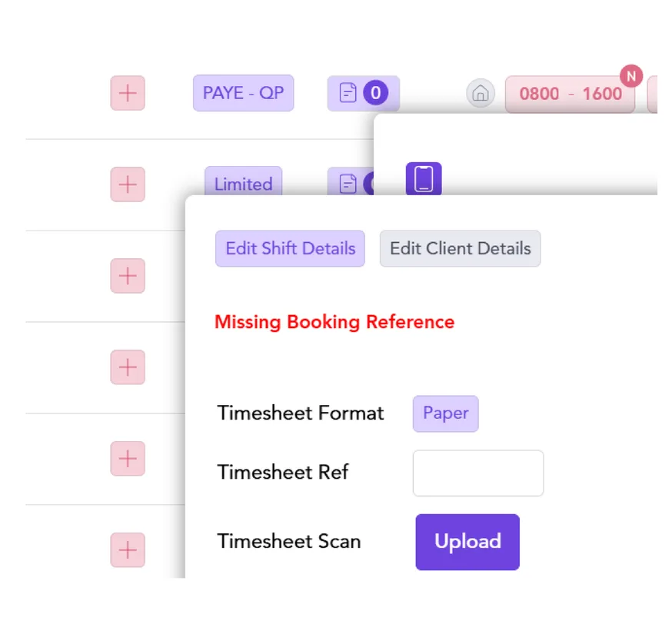Click the Timesheet Format label
The width and height of the screenshot is (672, 624).
click(301, 413)
